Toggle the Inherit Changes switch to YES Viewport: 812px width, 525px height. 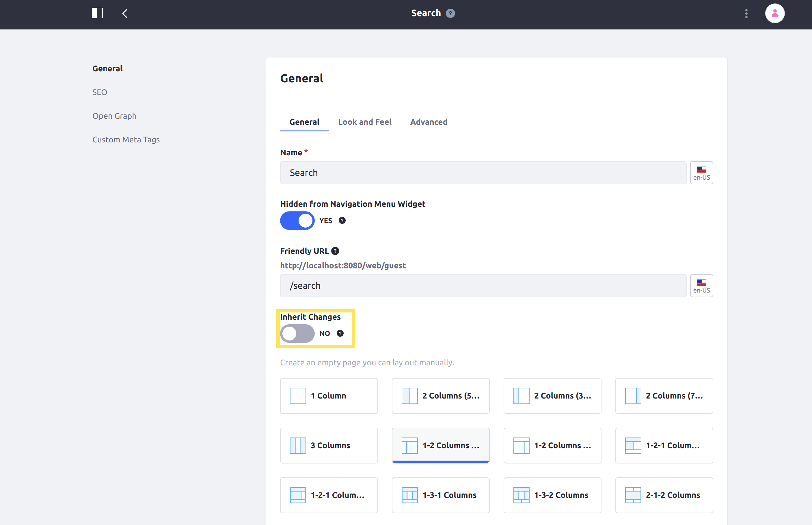tap(297, 333)
